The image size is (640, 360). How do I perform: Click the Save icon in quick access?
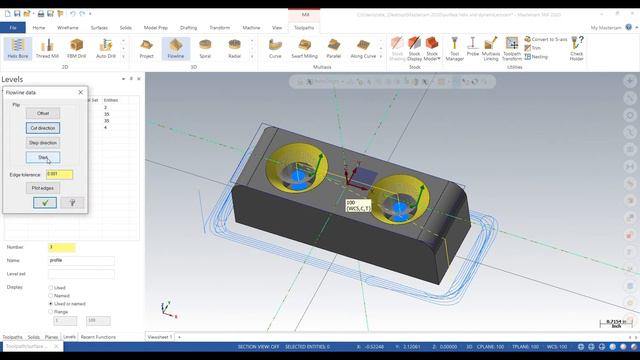pos(17,14)
